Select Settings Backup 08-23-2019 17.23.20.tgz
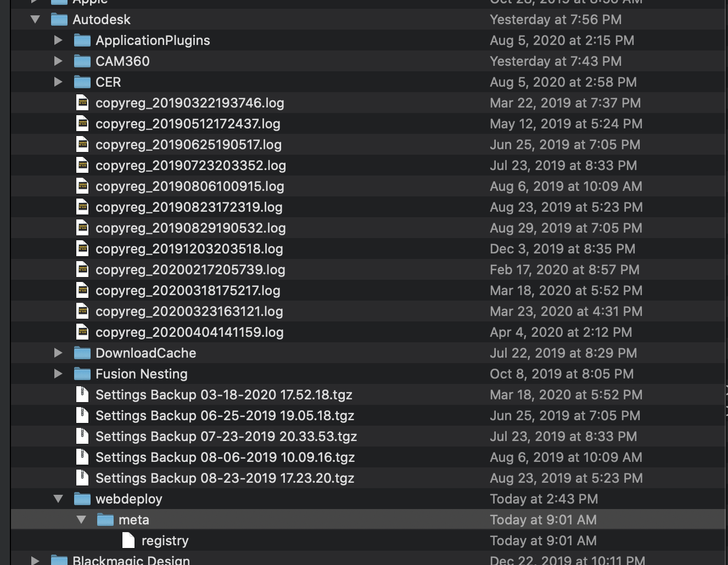This screenshot has height=565, width=728. (225, 478)
